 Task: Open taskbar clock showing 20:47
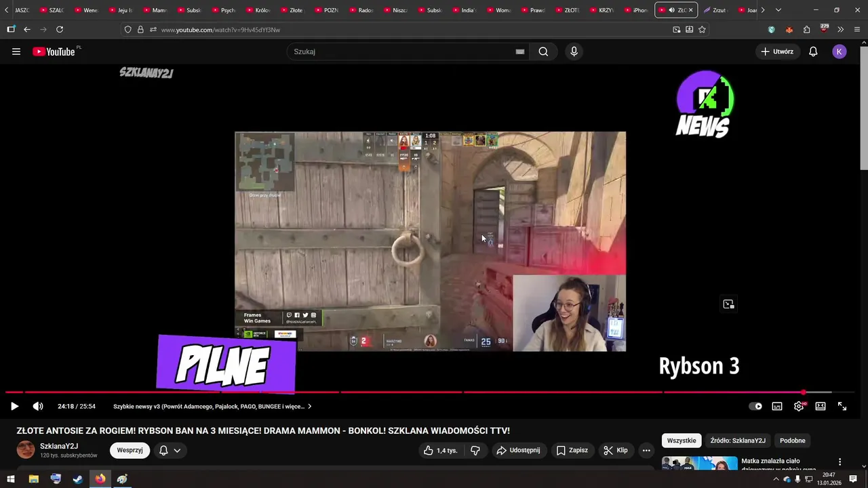829,479
